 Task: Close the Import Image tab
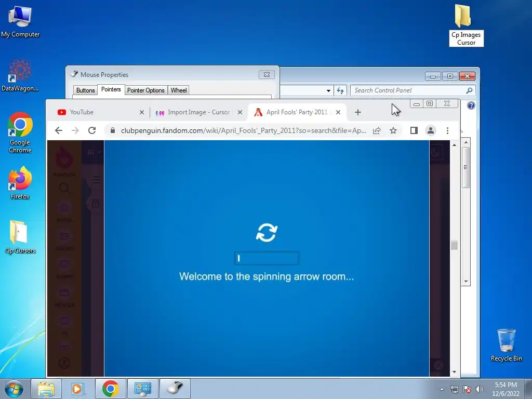(x=240, y=112)
